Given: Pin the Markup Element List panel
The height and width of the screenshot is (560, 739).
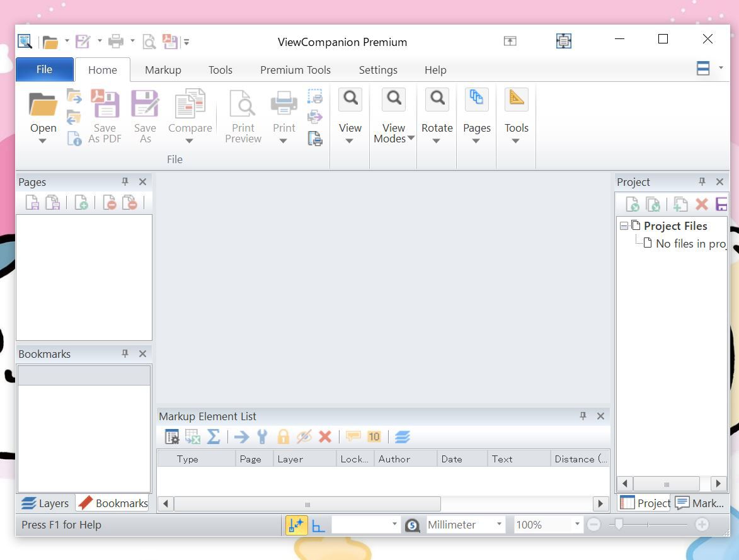Looking at the screenshot, I should coord(583,416).
